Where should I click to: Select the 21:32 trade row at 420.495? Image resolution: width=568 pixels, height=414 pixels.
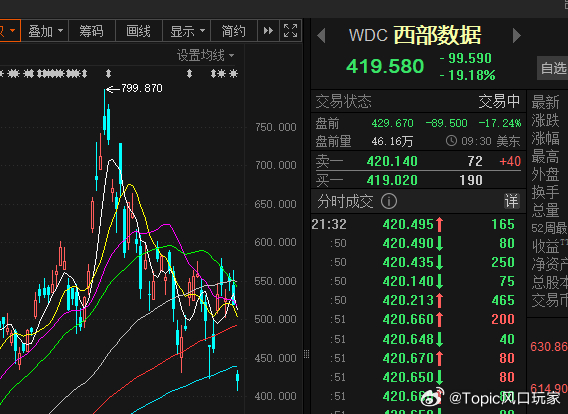pos(418,224)
